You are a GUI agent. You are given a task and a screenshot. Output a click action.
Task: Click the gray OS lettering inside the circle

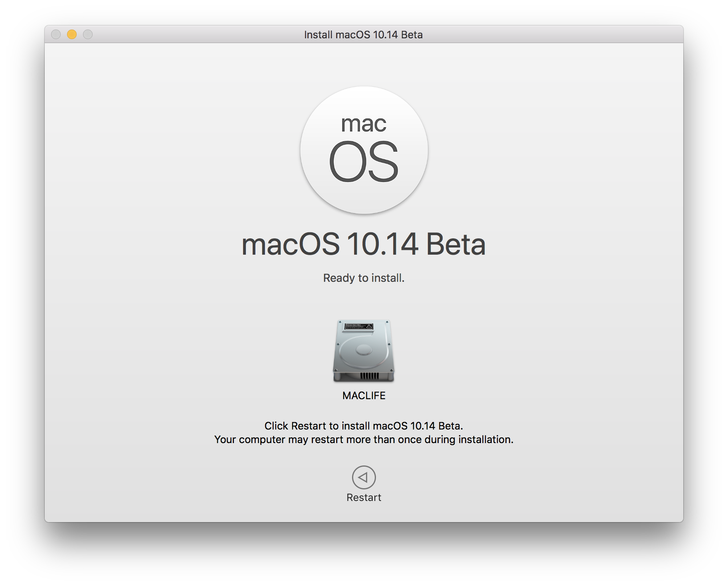tap(364, 162)
